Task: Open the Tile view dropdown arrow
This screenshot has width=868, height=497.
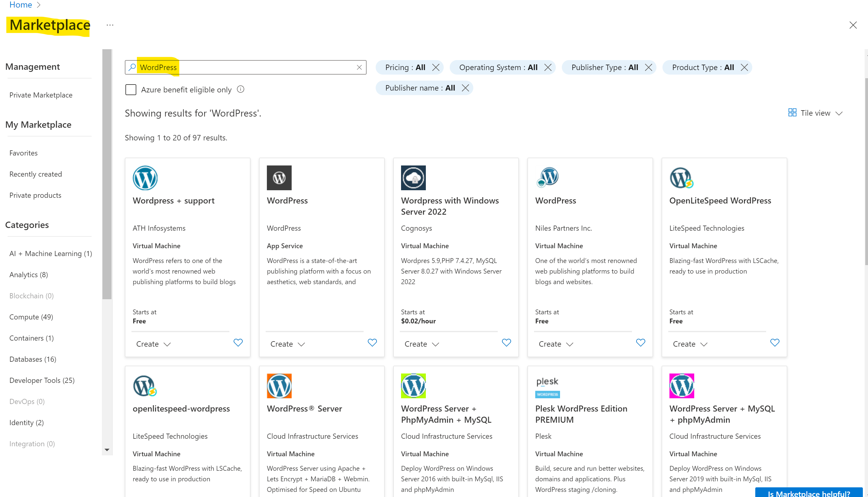Action: point(839,113)
